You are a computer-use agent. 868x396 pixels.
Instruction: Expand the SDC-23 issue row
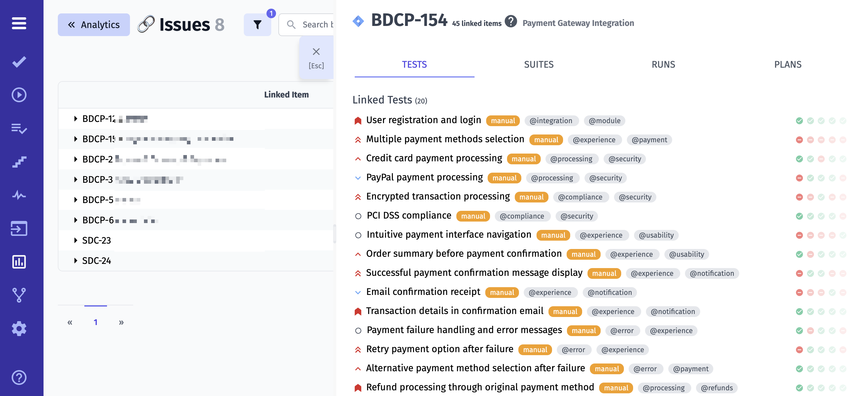point(76,240)
